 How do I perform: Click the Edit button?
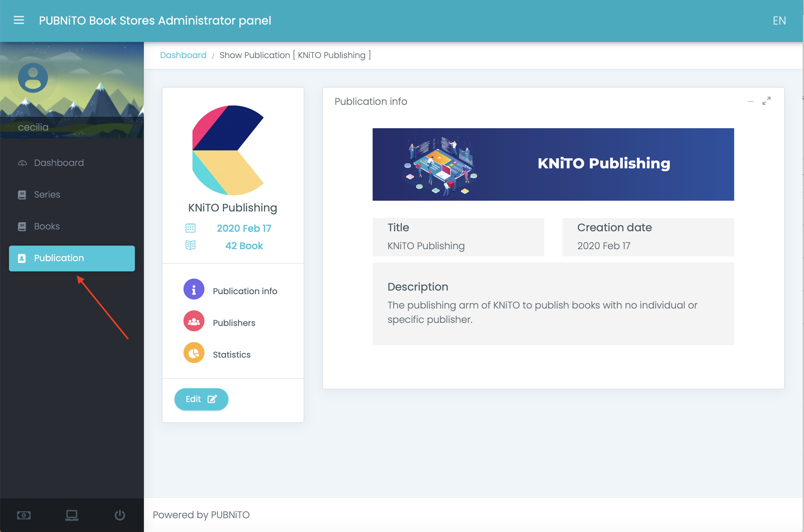pos(201,399)
